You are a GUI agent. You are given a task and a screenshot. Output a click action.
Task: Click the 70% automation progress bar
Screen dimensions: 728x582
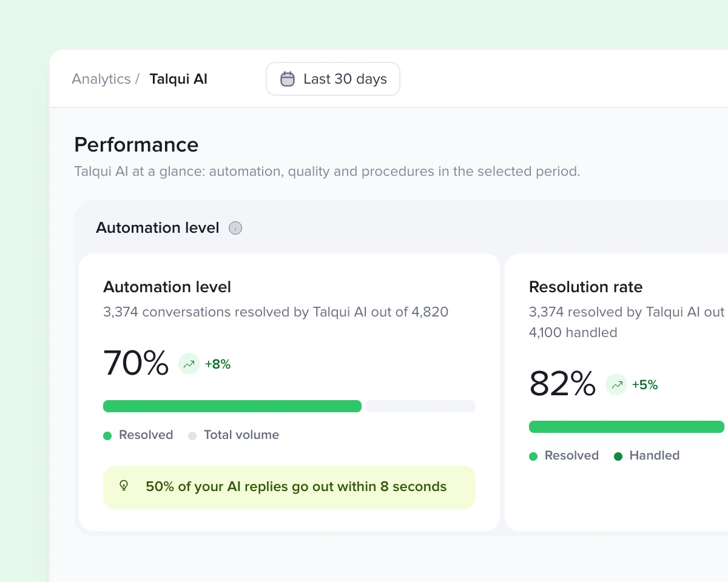(289, 406)
